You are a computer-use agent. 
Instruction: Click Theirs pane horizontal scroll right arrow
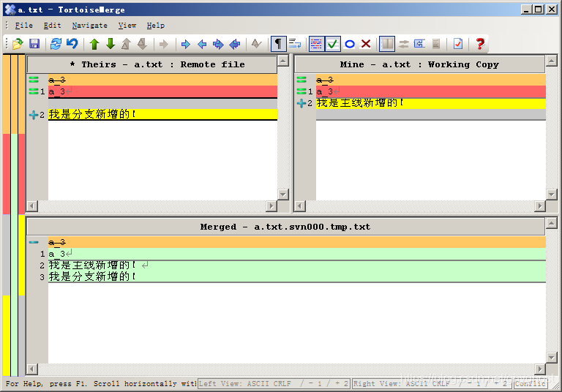tap(271, 206)
